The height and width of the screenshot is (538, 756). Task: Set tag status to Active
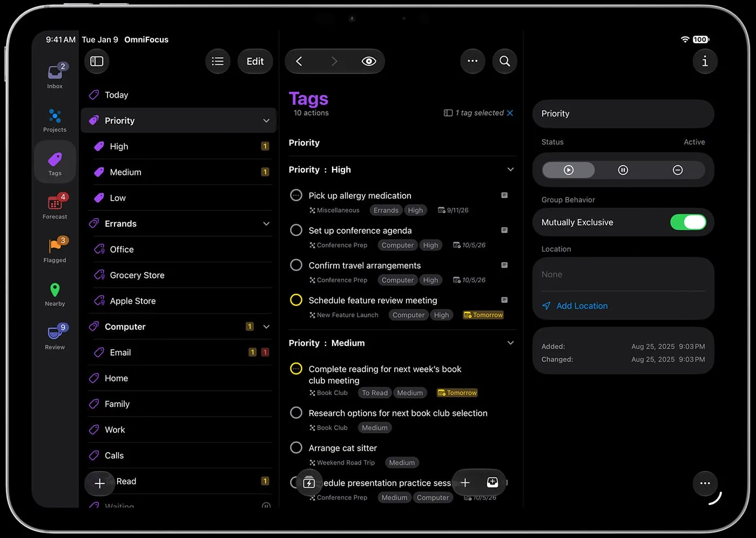pyautogui.click(x=569, y=170)
